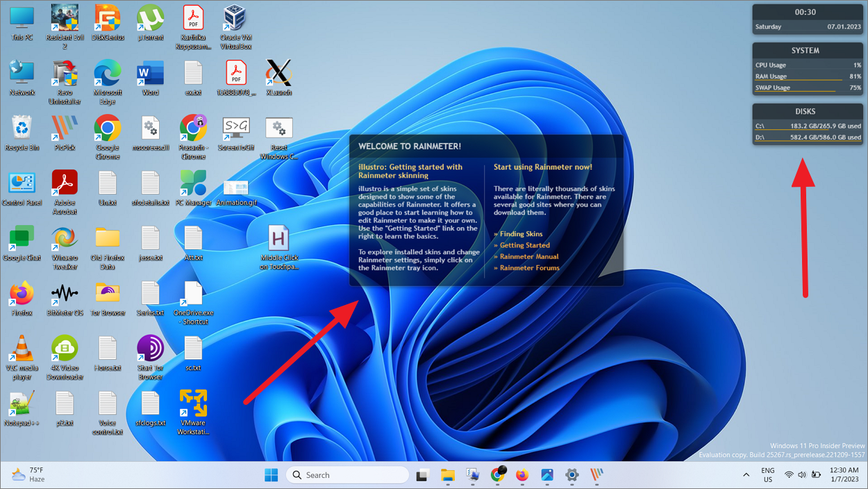The height and width of the screenshot is (489, 868).
Task: Click the 00:30 clock skin time
Action: pyautogui.click(x=806, y=13)
